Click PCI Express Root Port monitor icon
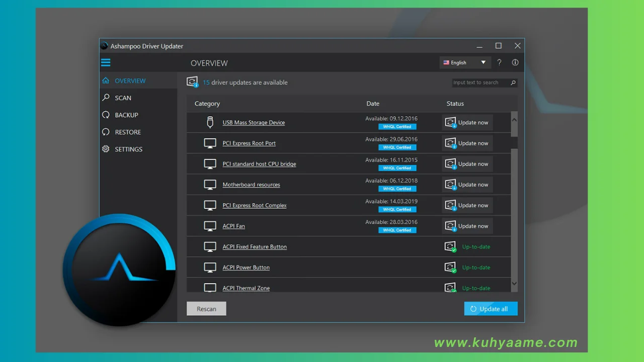The height and width of the screenshot is (362, 644). pyautogui.click(x=210, y=143)
